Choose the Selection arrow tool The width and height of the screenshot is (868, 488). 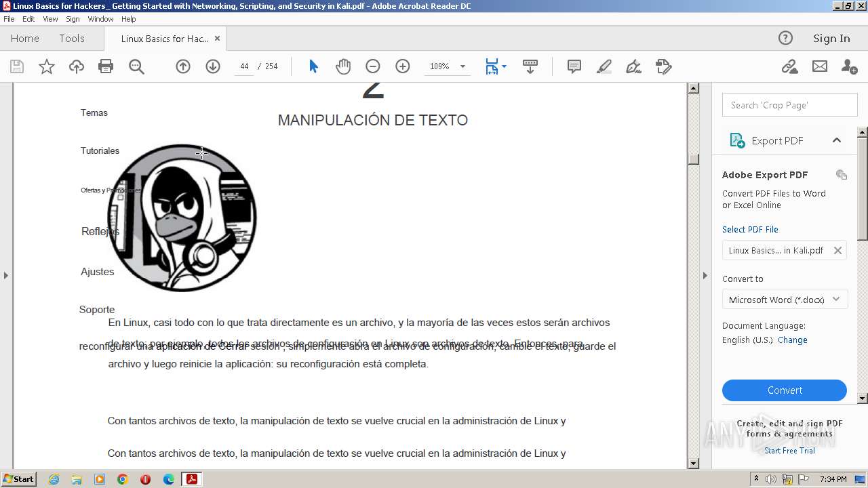click(x=313, y=66)
